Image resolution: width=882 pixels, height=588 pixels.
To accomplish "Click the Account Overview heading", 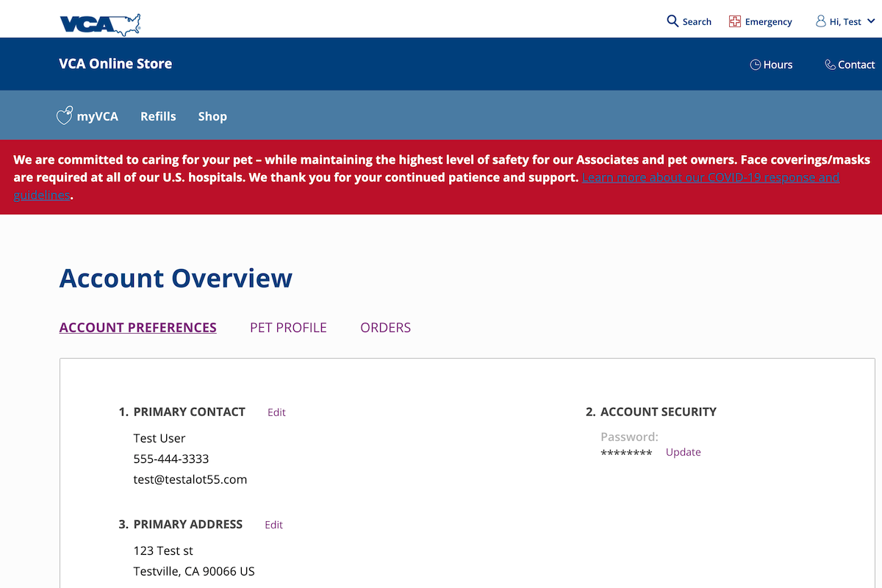I will point(176,279).
